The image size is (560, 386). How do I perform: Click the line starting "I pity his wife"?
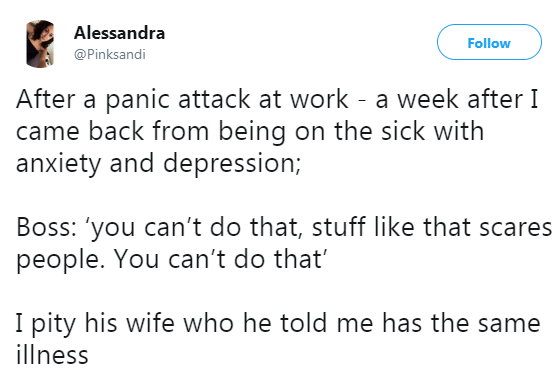pyautogui.click(x=278, y=323)
